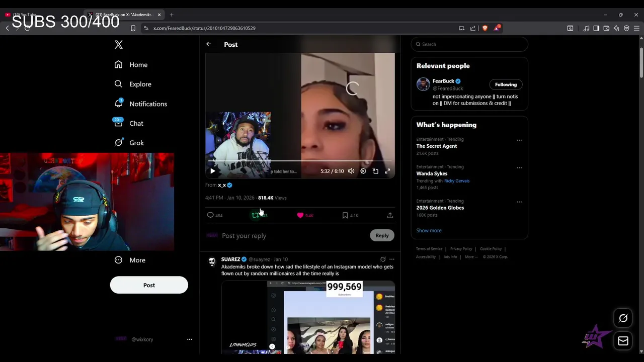
Task: Open the More menu in sidebar
Action: 130,260
